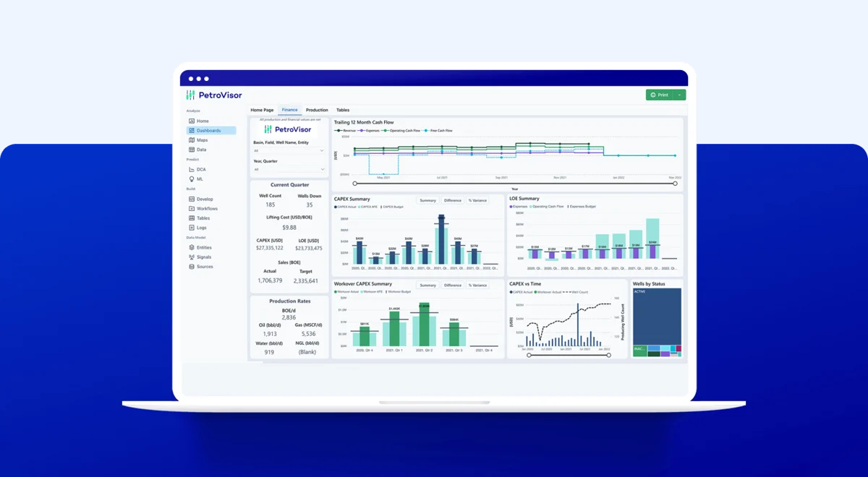Open the Data section icon
Viewport: 868px width, 477px height.
point(192,150)
